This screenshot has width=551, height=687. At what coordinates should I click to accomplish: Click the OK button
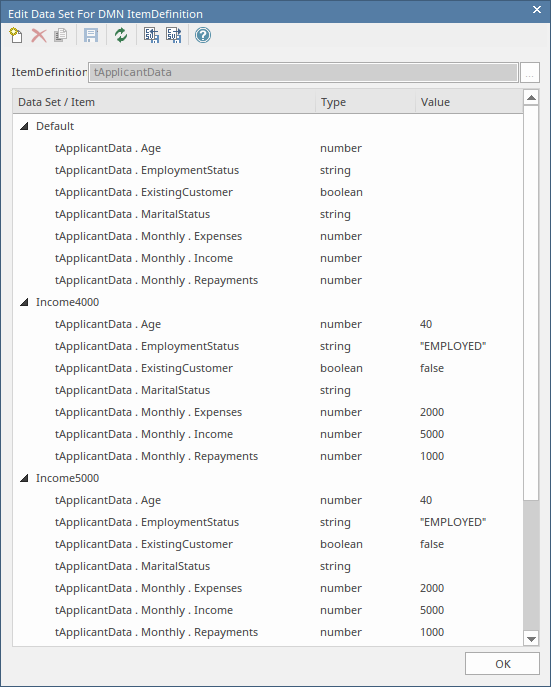(502, 664)
